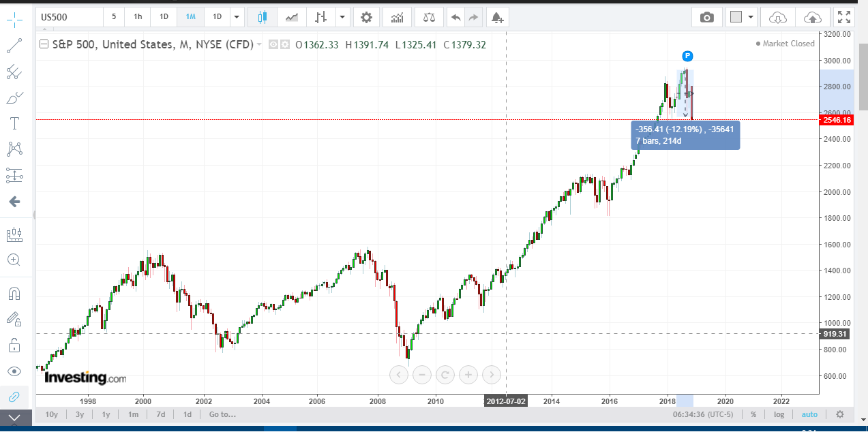
Task: Open the XABCD pattern tools
Action: 14,149
